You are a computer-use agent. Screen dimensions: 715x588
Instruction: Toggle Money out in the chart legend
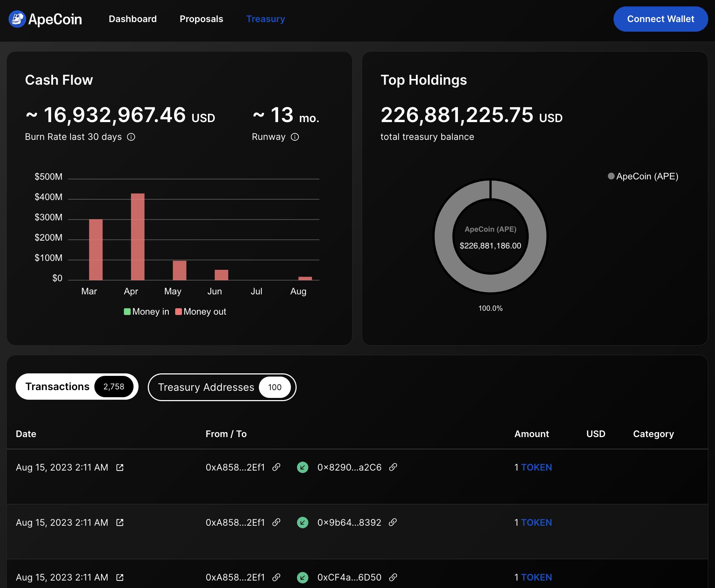point(201,311)
